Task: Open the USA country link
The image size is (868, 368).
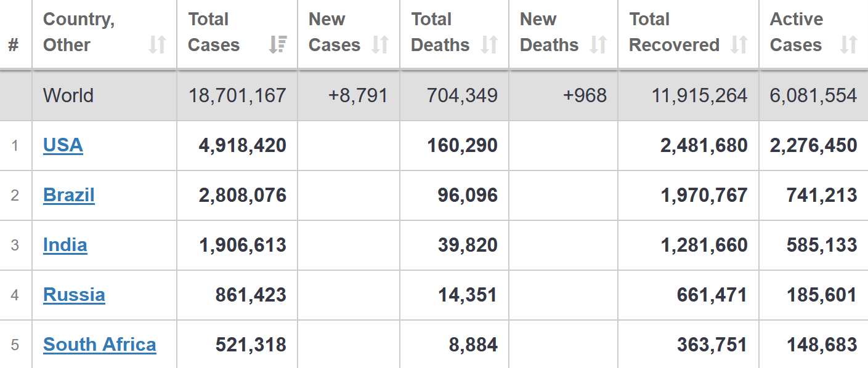Action: [63, 145]
